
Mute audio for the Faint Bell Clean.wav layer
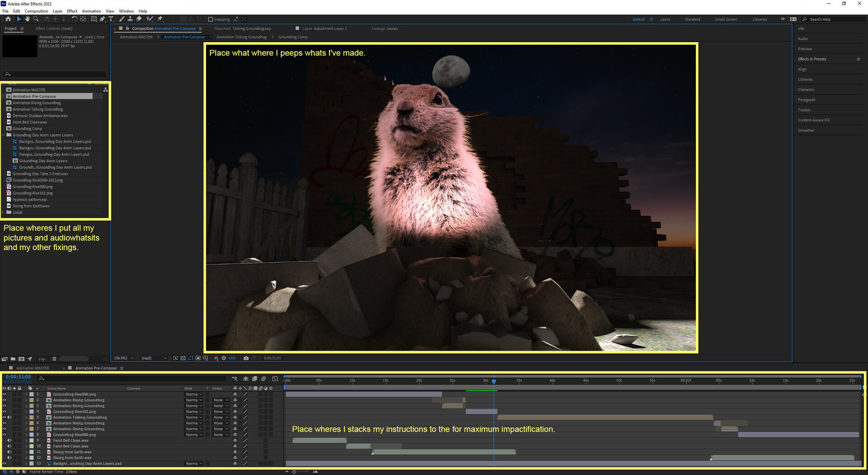[10, 440]
